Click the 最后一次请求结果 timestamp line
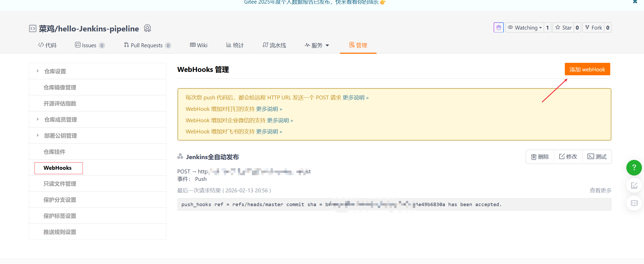Viewport: 644px width, 264px height. [224, 191]
